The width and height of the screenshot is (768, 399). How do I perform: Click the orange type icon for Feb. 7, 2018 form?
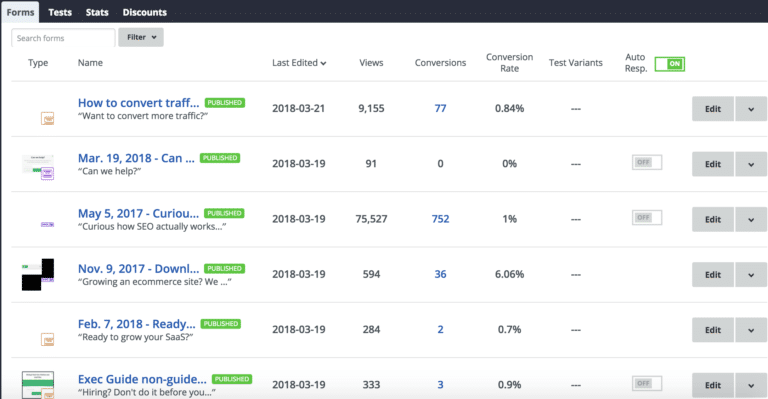[48, 339]
